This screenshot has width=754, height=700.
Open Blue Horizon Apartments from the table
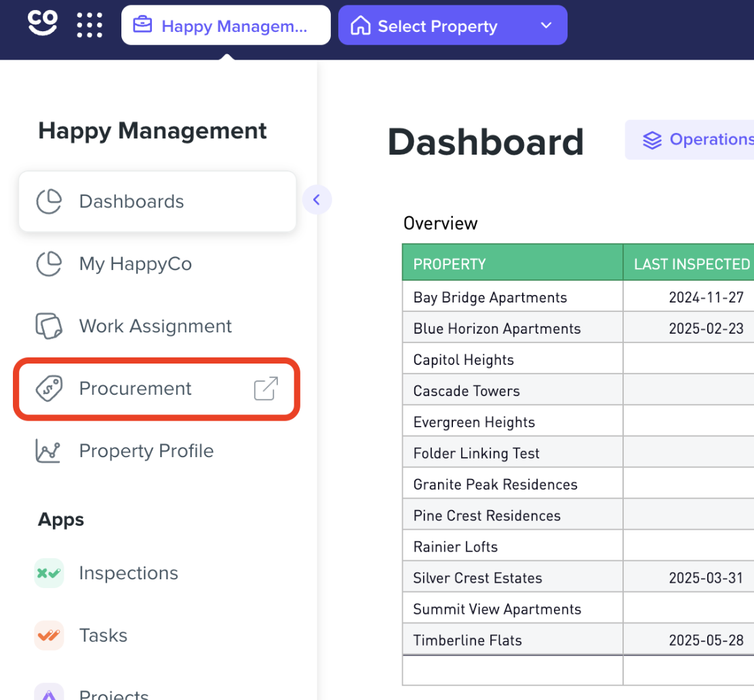tap(496, 328)
